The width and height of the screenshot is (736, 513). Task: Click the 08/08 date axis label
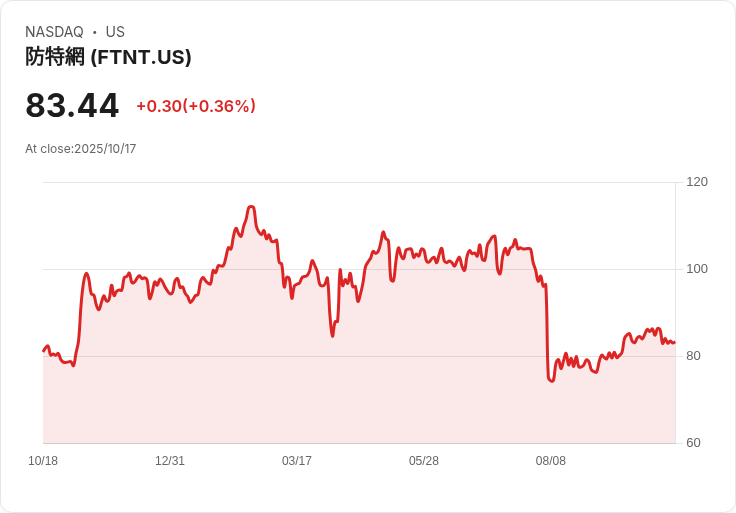[x=551, y=461]
